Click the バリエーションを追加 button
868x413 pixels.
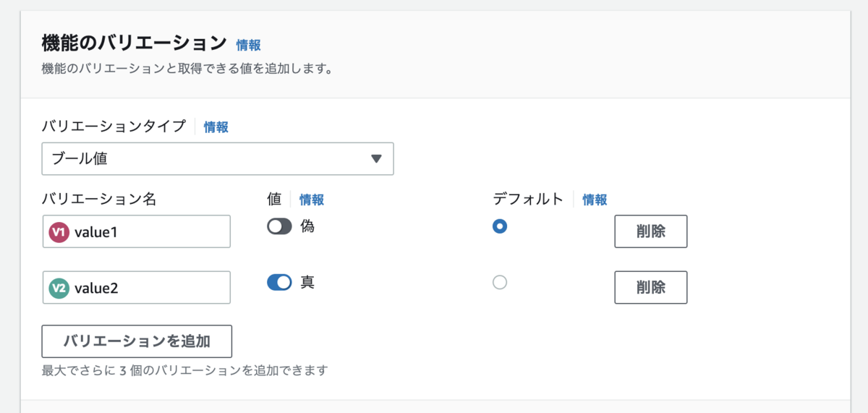click(137, 341)
